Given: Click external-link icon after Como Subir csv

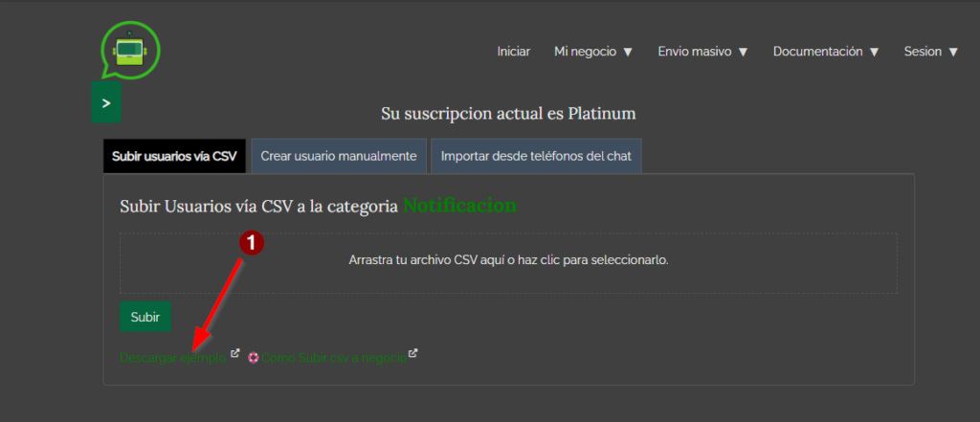Looking at the screenshot, I should pos(413,354).
